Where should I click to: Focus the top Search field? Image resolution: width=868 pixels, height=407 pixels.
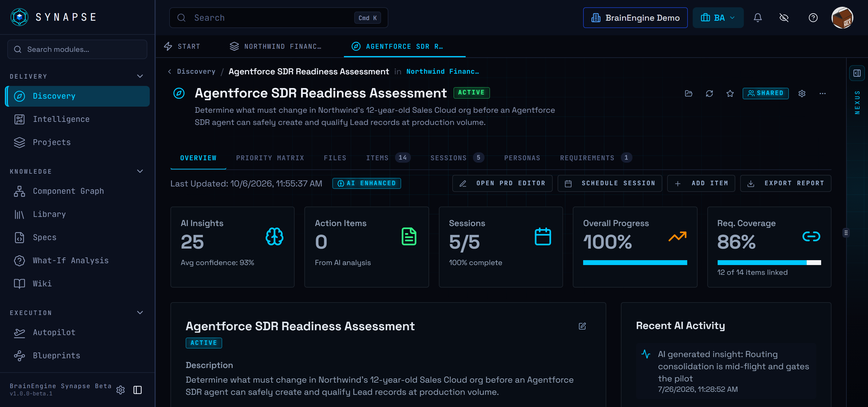click(278, 18)
